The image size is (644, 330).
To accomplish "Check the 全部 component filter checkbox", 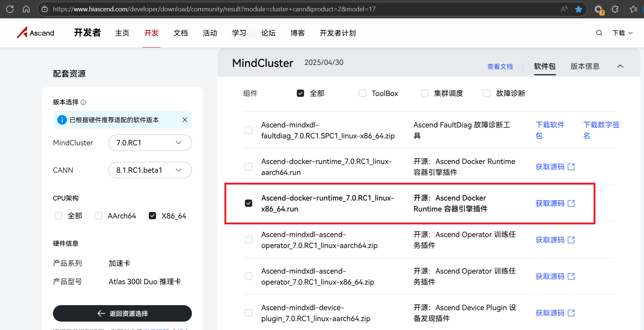I will (300, 94).
